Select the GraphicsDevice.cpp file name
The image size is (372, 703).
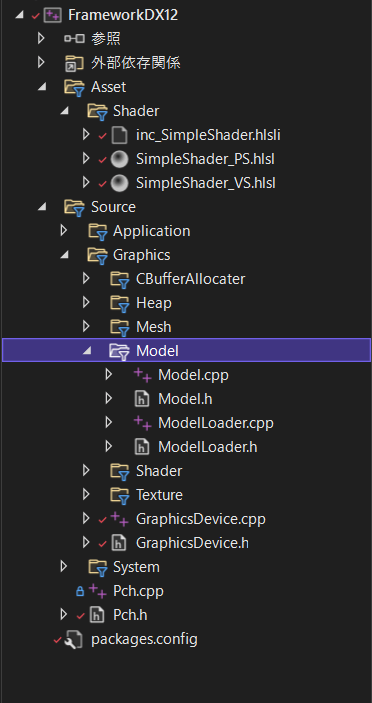tap(201, 519)
